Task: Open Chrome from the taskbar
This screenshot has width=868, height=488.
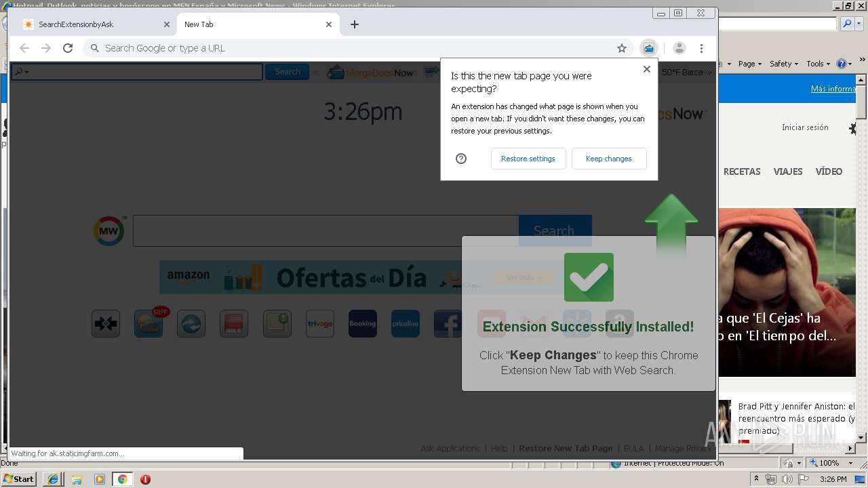Action: pos(122,479)
